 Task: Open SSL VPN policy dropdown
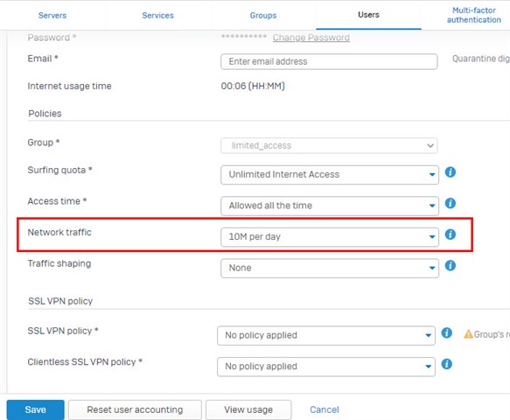pos(326,335)
